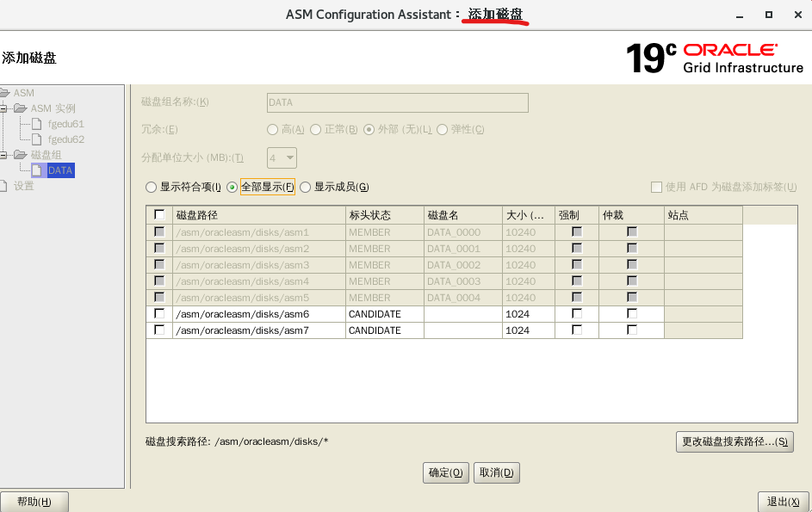Maximize the ASM Configuration Assistant window
This screenshot has height=512, width=812.
coord(769,15)
